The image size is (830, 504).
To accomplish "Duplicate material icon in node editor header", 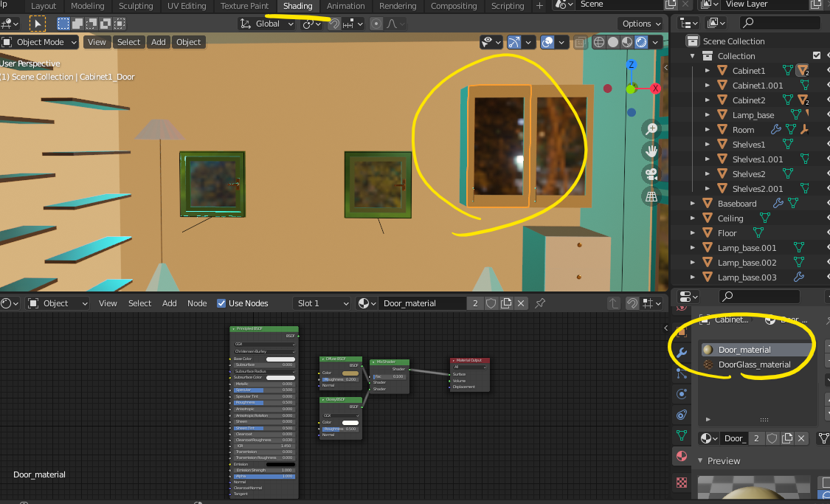I will (x=506, y=303).
